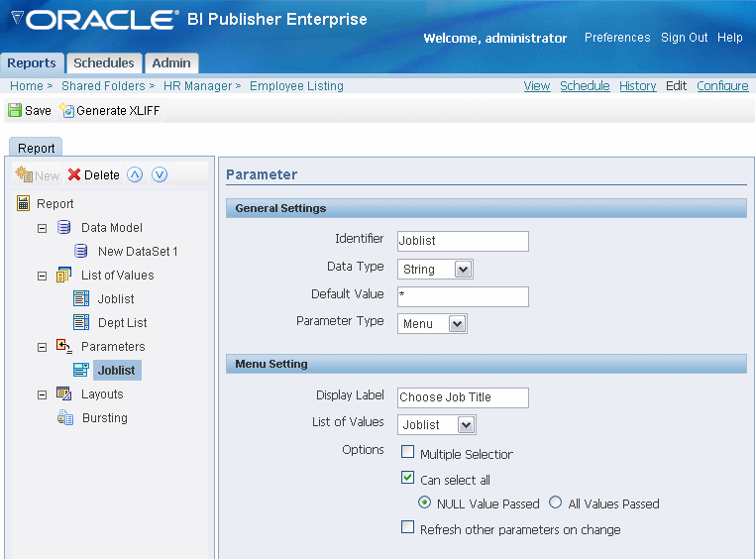Click the New item icon
This screenshot has width=756, height=559.
click(x=24, y=174)
